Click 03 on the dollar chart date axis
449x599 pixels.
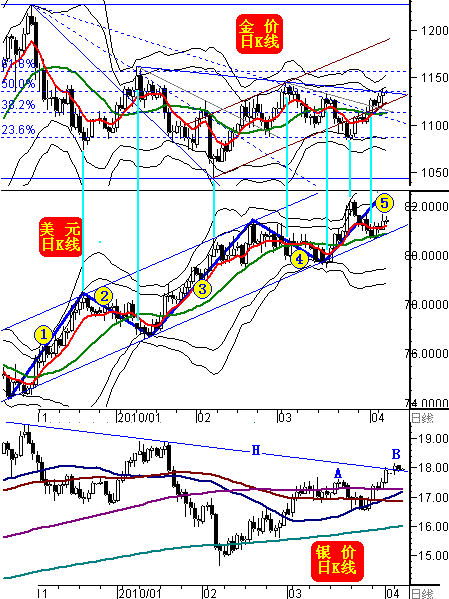[285, 418]
